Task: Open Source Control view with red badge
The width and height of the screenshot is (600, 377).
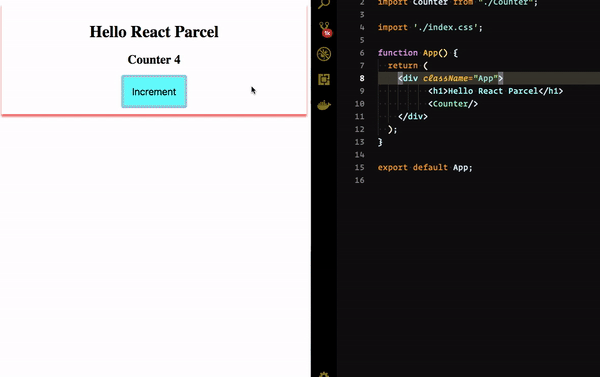Action: (324, 29)
